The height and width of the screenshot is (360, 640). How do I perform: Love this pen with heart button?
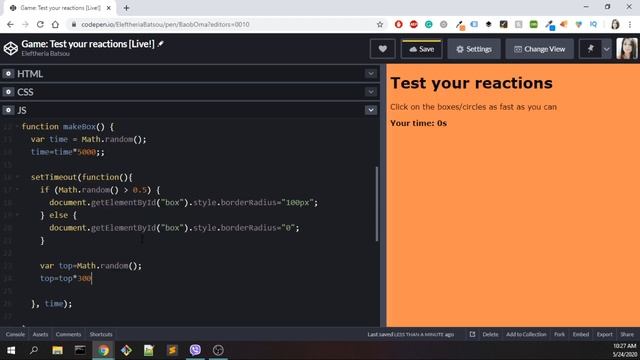tap(382, 49)
